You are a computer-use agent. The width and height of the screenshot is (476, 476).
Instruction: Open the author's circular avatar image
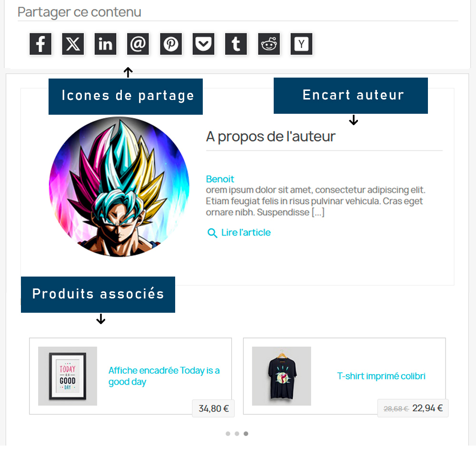(119, 187)
